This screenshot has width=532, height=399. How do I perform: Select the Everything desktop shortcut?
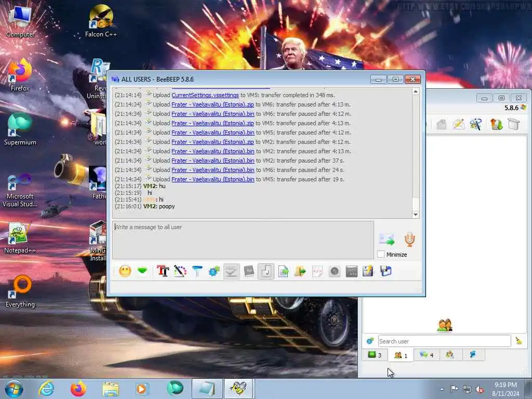tap(20, 292)
